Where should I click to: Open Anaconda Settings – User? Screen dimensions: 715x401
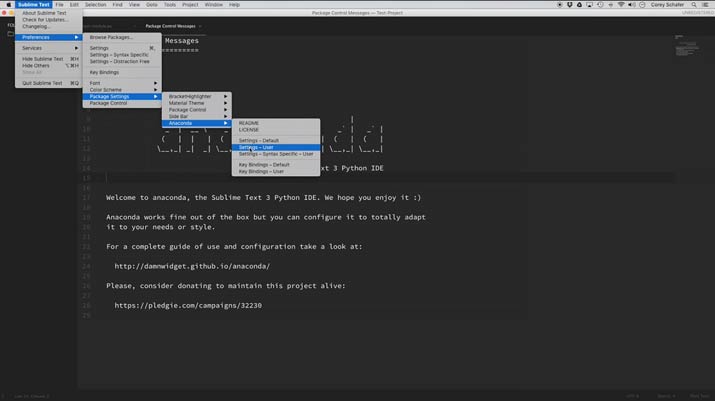click(x=276, y=147)
